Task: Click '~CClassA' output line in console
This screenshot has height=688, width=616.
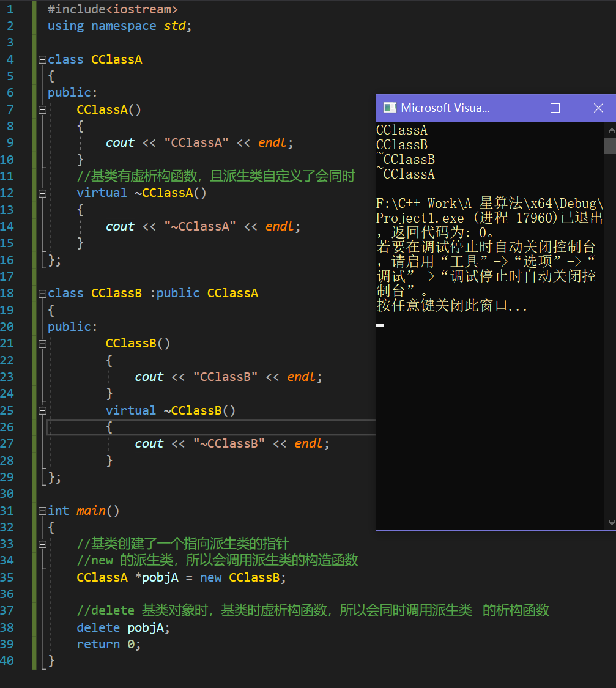Action: [406, 174]
